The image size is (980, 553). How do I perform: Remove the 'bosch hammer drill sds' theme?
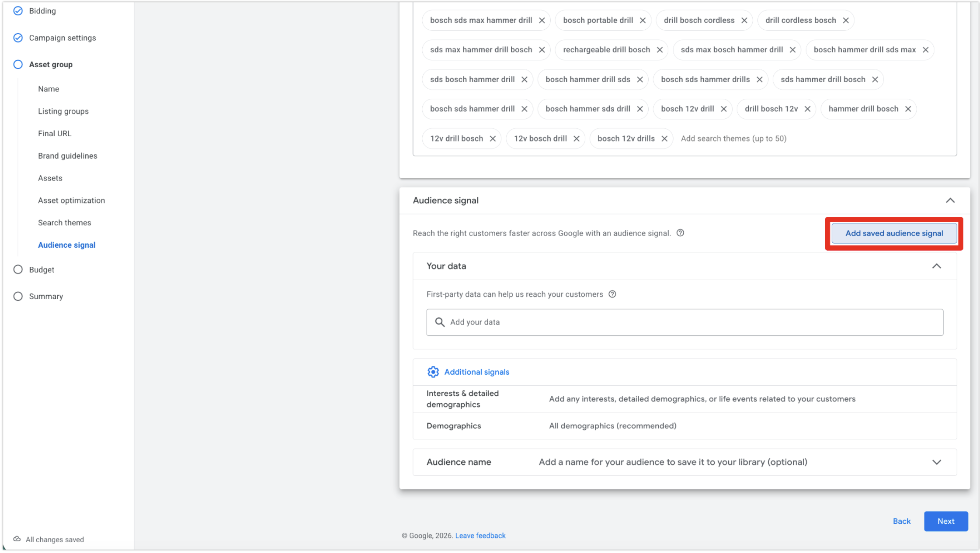click(x=639, y=79)
